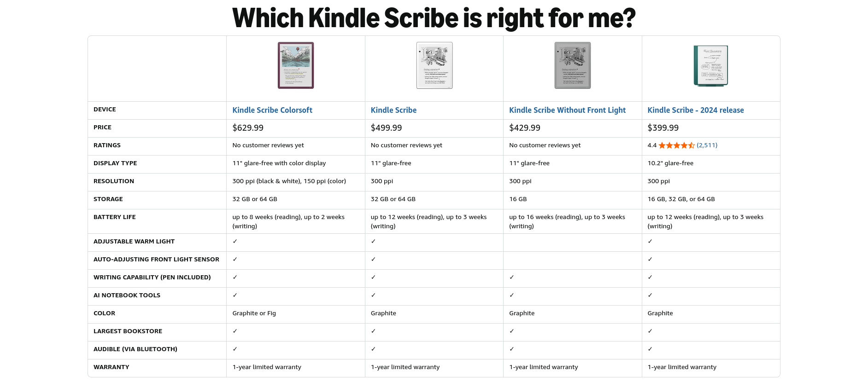Screen dimensions: 868x382
Task: Select the BATTERY LIFE row label
Action: coord(115,217)
